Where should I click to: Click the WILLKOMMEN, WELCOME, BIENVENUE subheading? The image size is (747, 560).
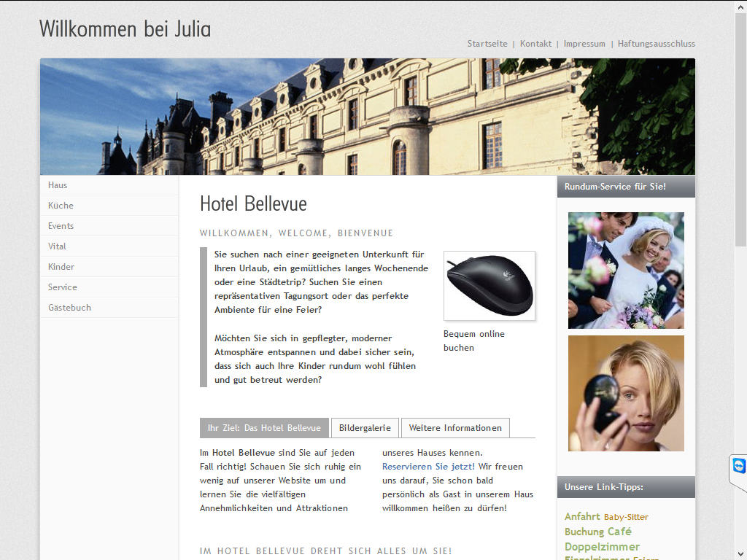tap(296, 233)
